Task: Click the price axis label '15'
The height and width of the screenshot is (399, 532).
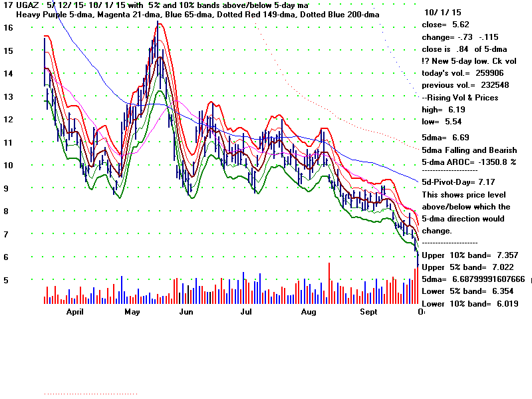Action: 8,51
